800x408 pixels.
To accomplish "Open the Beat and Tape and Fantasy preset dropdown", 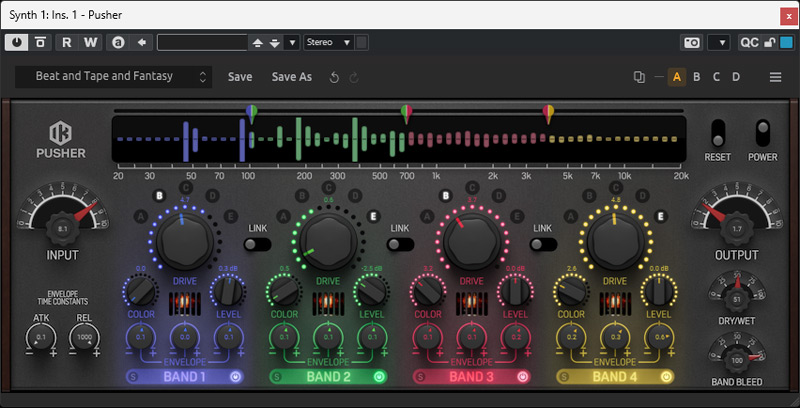I will point(114,77).
